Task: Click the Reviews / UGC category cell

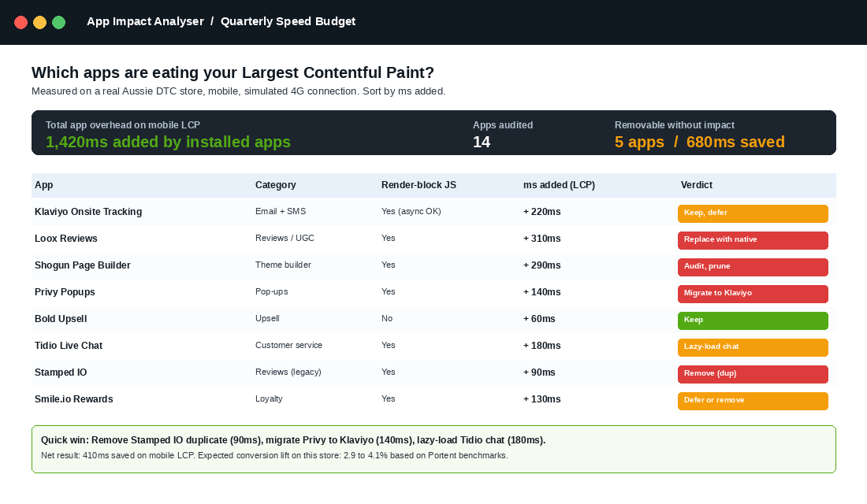Action: pos(285,238)
